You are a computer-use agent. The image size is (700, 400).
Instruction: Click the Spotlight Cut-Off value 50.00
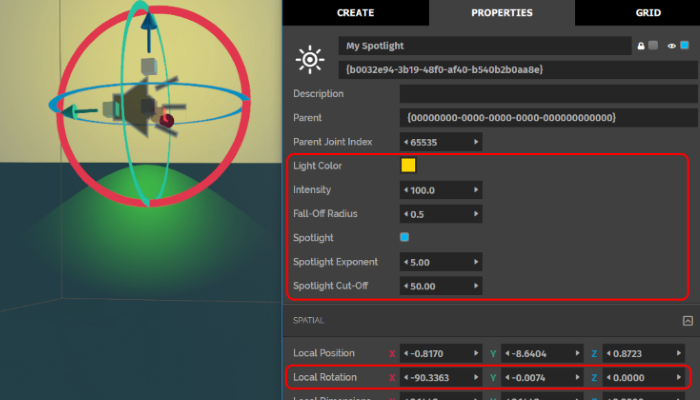(422, 286)
